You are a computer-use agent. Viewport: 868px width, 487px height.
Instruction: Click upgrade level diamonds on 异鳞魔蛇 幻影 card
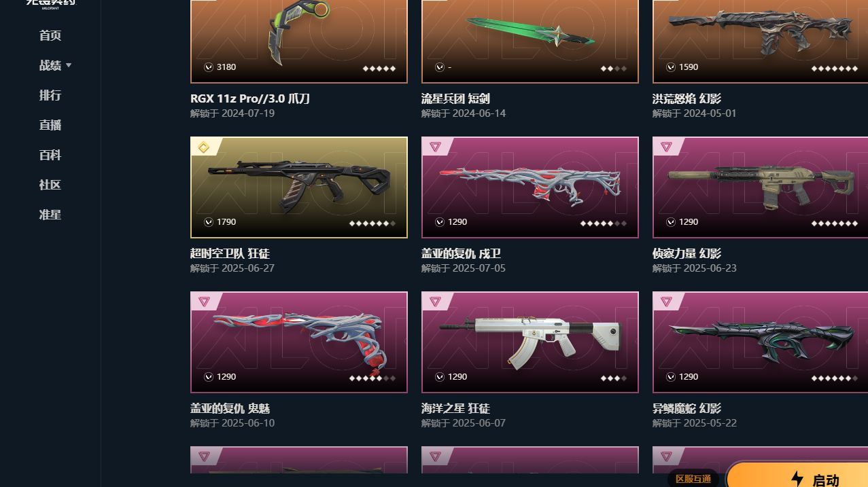click(834, 378)
